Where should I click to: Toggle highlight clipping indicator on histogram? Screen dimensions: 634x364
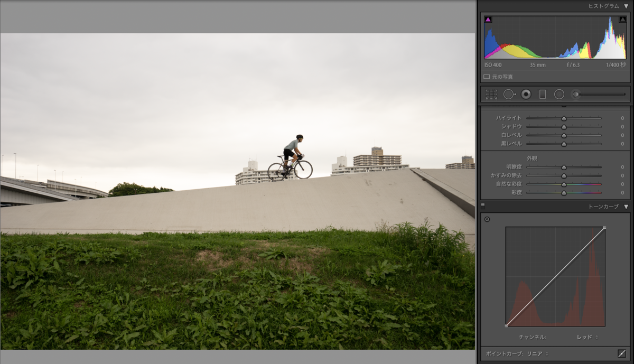click(x=622, y=20)
